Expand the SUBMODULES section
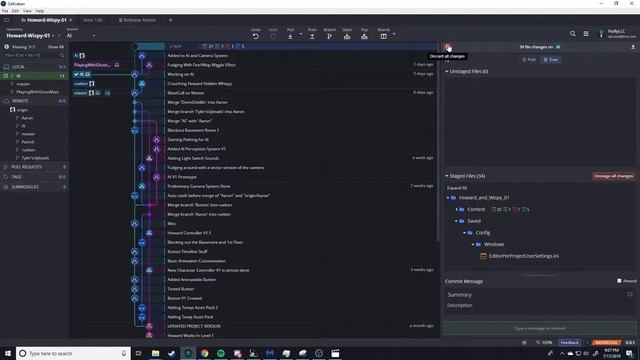 [34, 187]
